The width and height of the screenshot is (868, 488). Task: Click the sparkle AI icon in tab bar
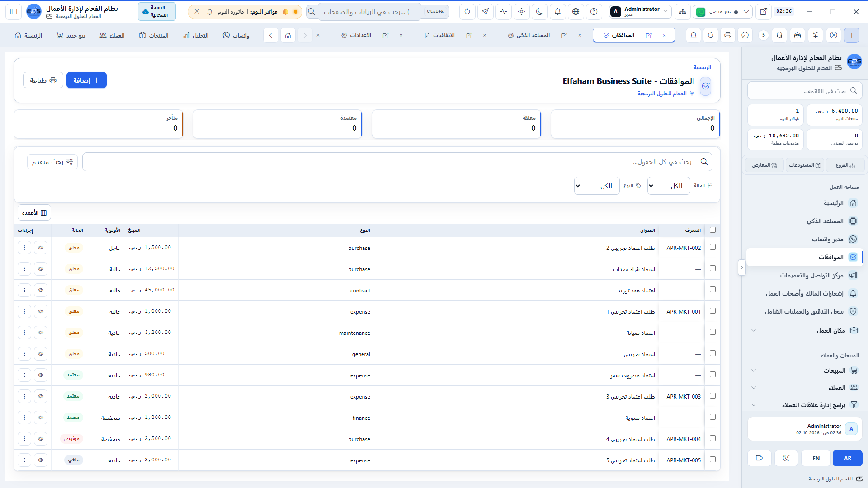815,35
